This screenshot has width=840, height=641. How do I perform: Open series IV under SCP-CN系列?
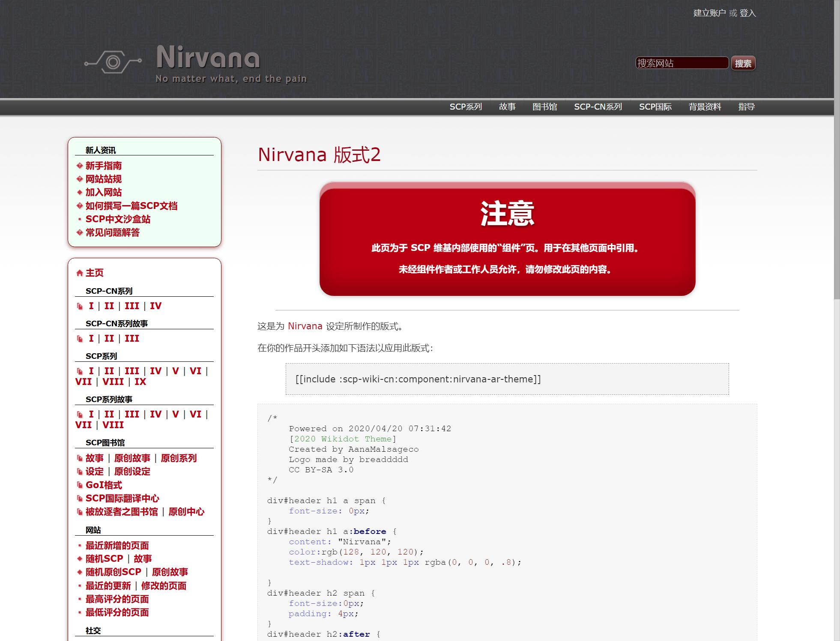pos(156,305)
